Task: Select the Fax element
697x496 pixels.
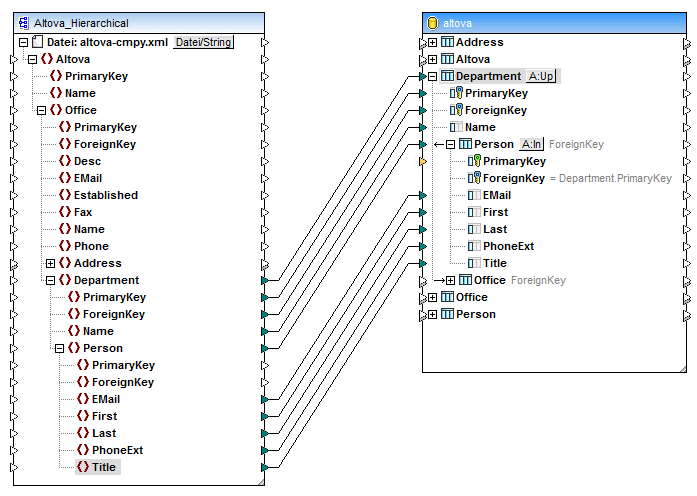Action: coord(83,212)
